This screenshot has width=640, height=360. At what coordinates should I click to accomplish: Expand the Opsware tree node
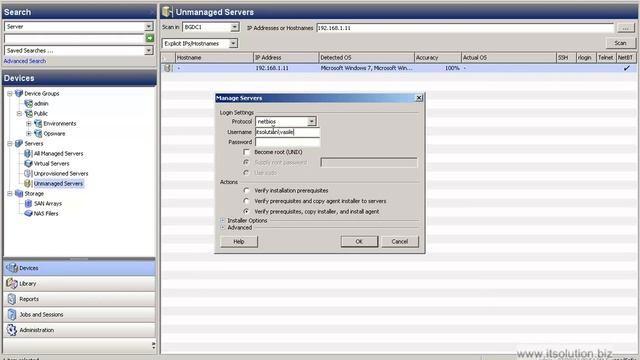(29, 133)
